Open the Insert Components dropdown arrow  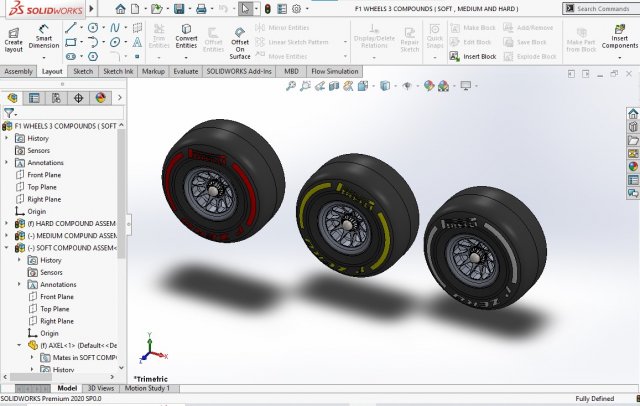click(620, 58)
